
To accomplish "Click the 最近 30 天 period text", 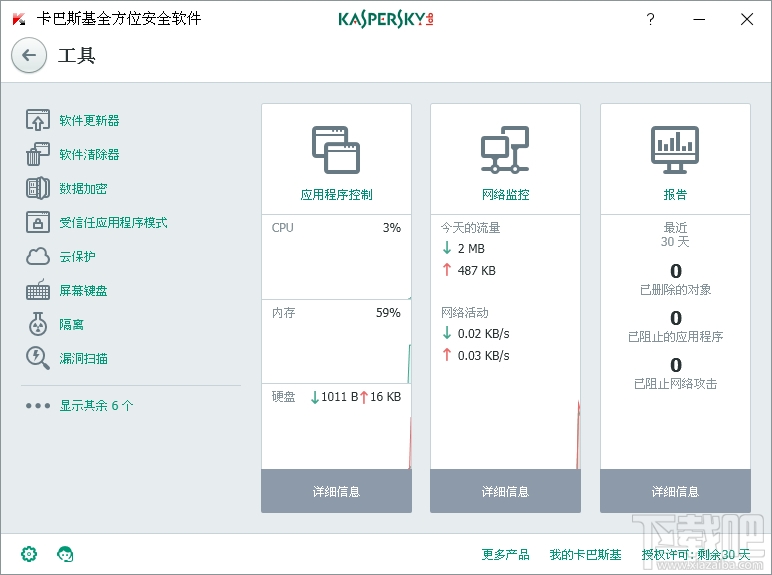I will (675, 234).
